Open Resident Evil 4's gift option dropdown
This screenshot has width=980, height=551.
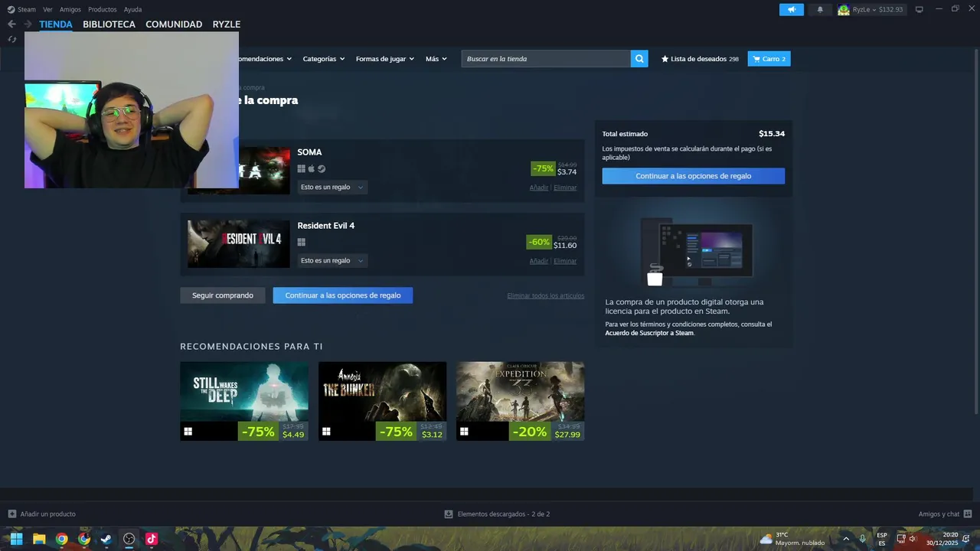[332, 260]
